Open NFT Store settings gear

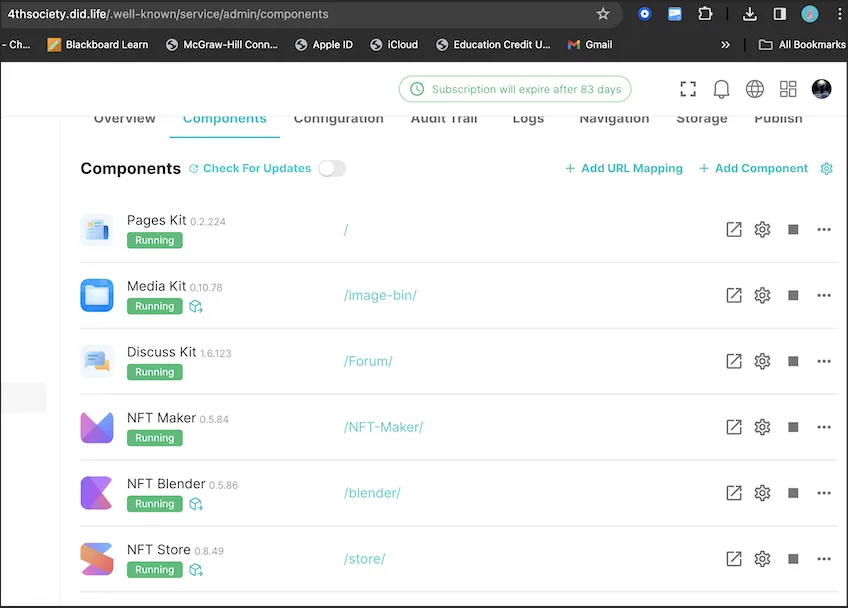[762, 559]
